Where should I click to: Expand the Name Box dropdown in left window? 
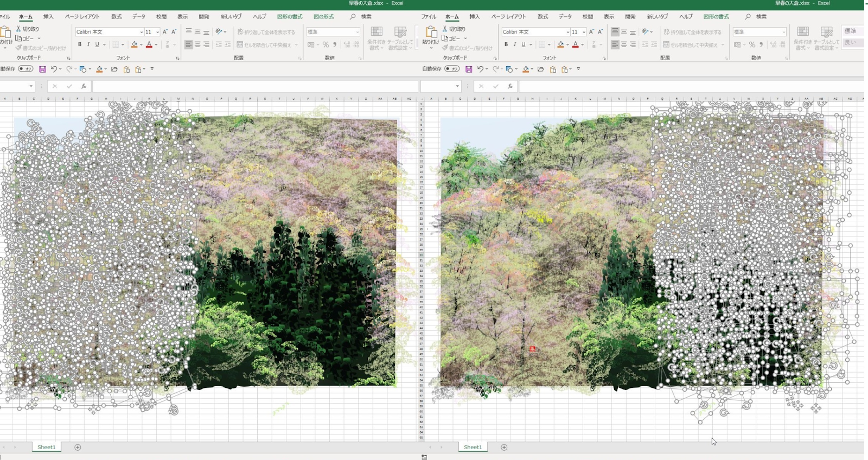pos(31,86)
